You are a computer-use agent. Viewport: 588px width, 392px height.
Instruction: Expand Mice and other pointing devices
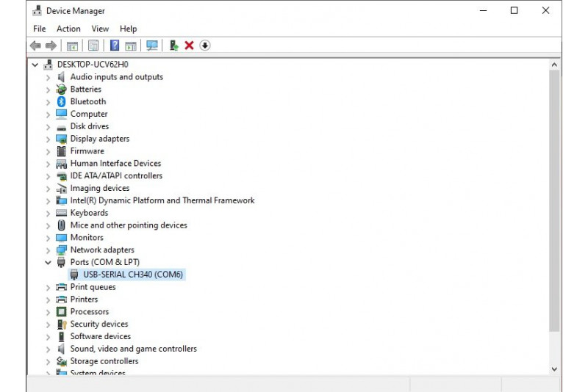tap(48, 226)
